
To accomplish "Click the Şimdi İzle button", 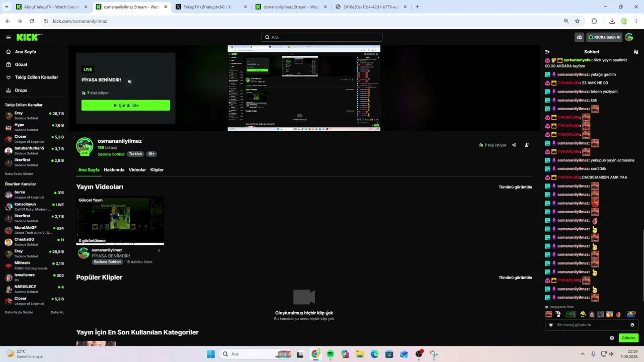I will [126, 106].
